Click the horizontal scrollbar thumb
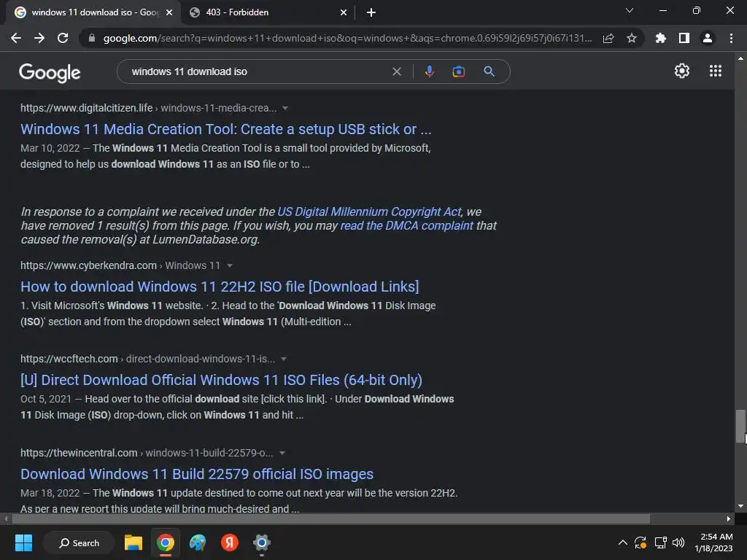 point(330,519)
